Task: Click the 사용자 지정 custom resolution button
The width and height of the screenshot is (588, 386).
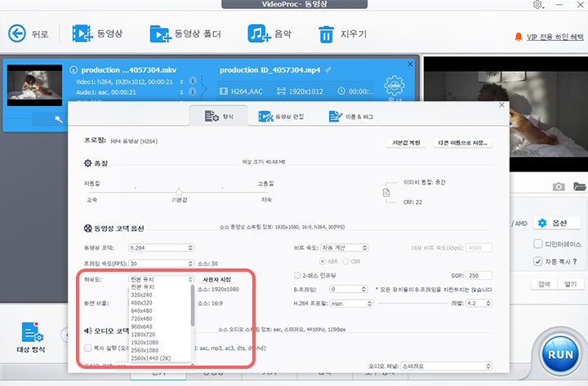Action: pyautogui.click(x=216, y=280)
